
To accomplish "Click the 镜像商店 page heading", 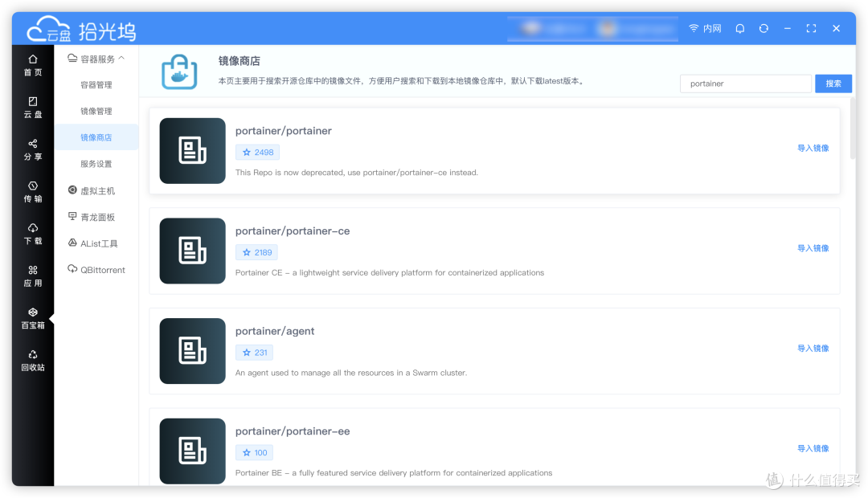I will tap(240, 61).
